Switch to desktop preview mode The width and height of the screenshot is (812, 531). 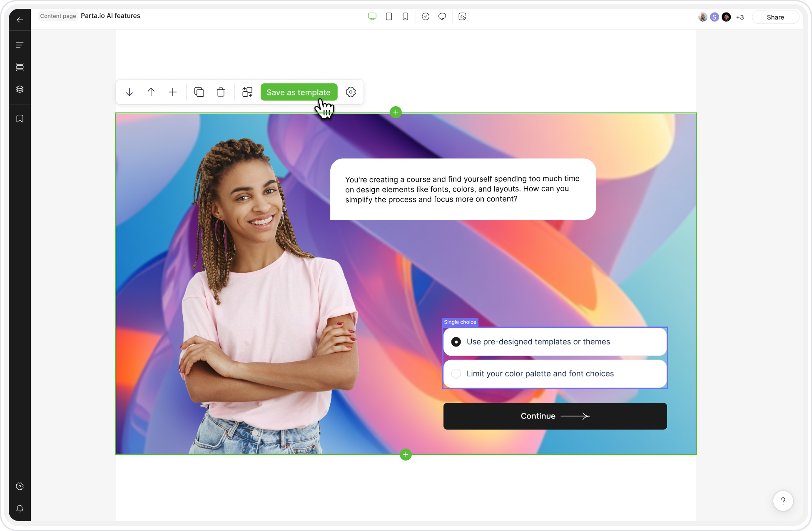(372, 17)
